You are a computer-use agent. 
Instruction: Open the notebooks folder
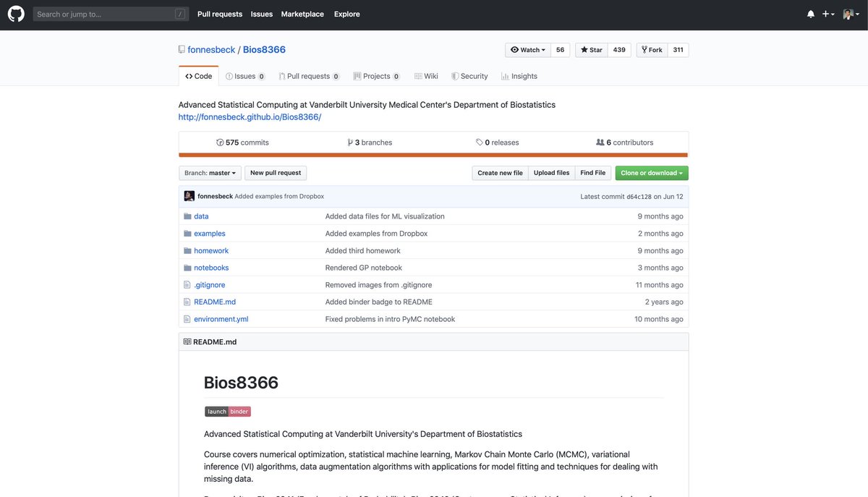(211, 268)
